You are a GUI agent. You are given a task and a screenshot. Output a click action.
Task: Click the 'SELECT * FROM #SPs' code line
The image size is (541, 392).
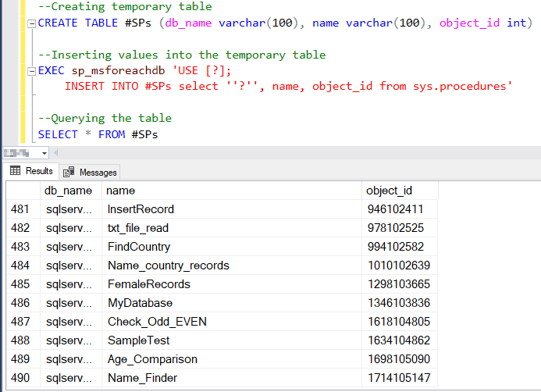point(98,134)
